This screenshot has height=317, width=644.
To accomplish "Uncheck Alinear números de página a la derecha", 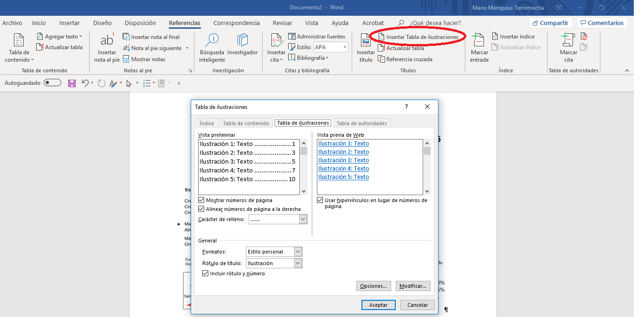I will [x=201, y=209].
